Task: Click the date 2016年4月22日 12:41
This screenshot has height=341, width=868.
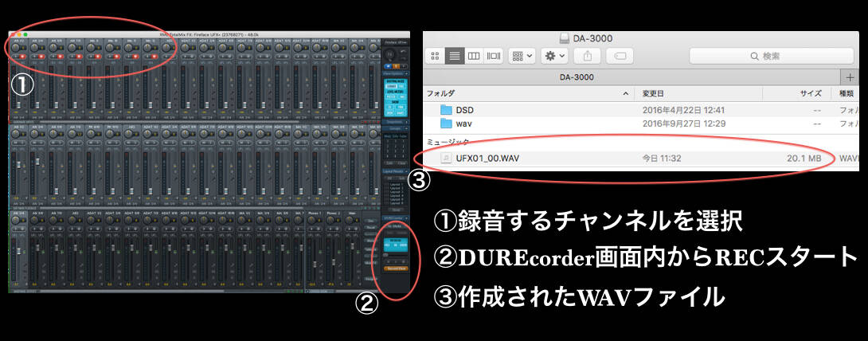Action: point(683,110)
